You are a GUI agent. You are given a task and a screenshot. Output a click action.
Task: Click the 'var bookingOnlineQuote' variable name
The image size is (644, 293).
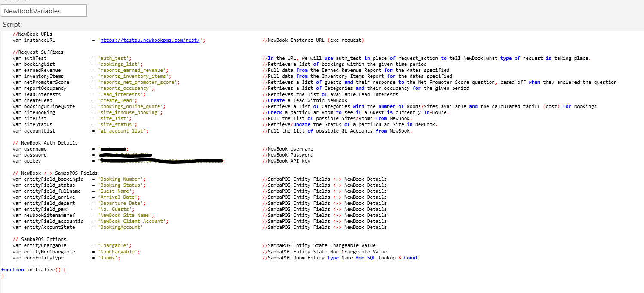(x=44, y=106)
